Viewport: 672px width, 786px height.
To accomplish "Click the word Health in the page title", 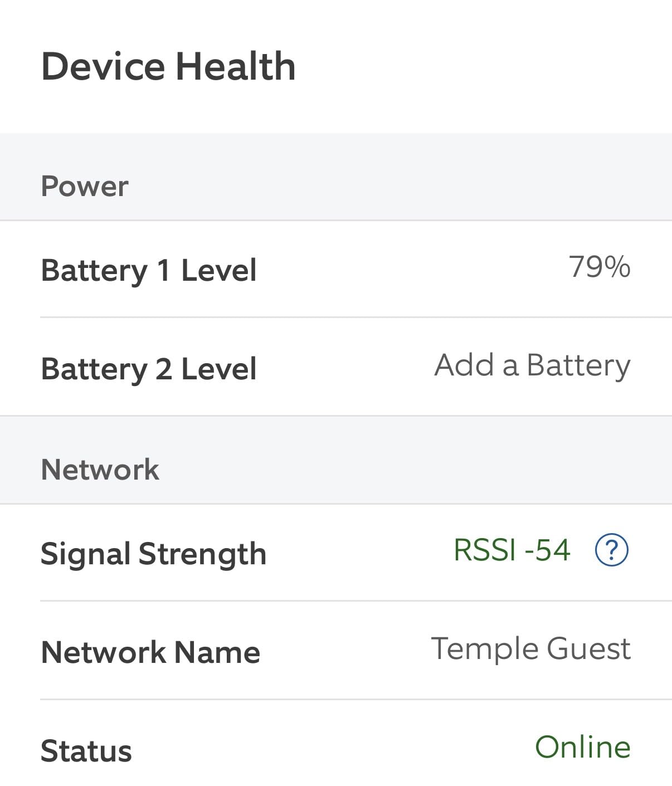I will coord(235,66).
